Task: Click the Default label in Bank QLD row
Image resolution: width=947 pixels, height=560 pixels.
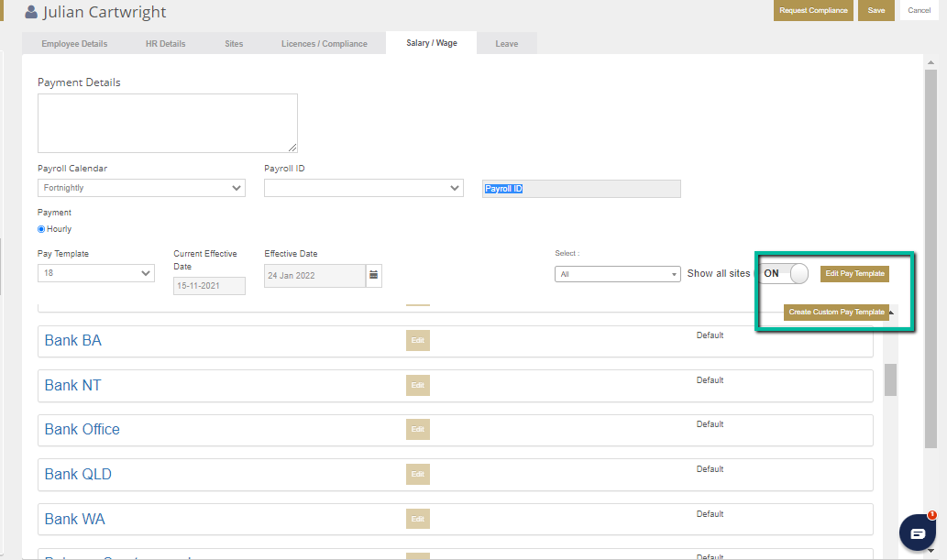Action: pyautogui.click(x=710, y=468)
